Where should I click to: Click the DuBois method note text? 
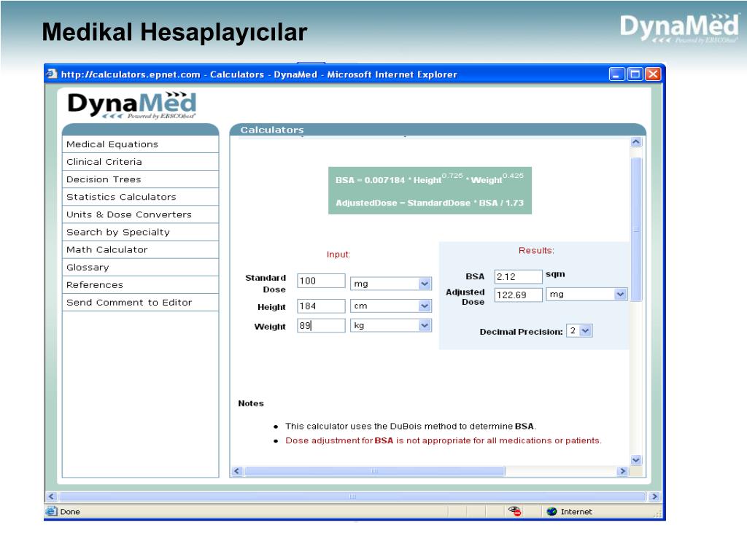pos(411,426)
